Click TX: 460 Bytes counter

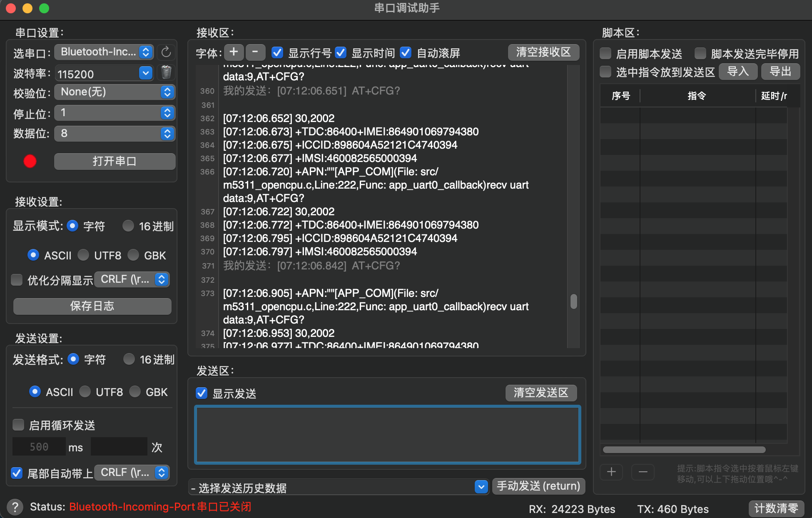point(673,509)
